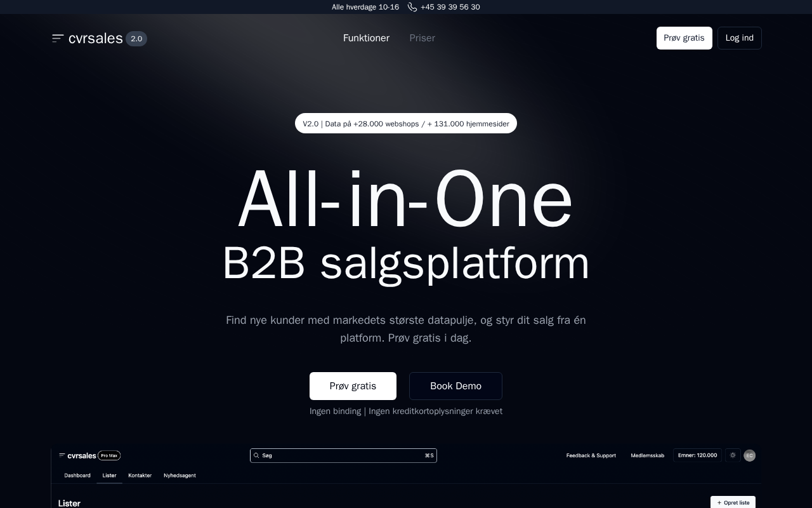
Task: Click the cvrsales logo in the header
Action: coord(95,38)
